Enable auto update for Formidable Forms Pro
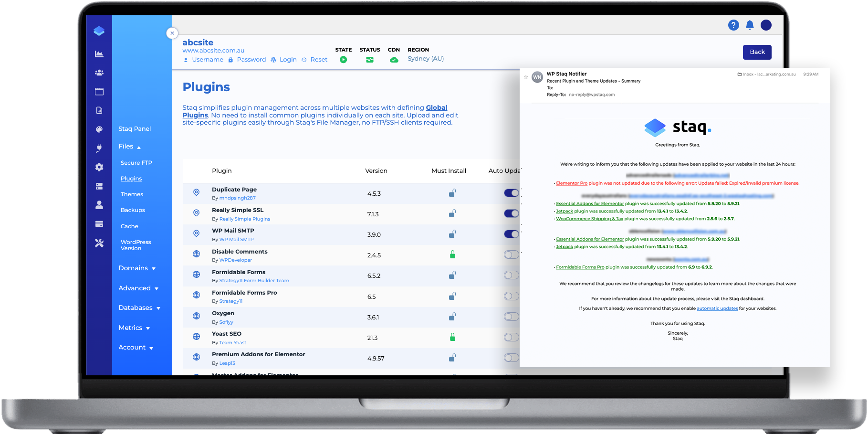The height and width of the screenshot is (435, 868). coord(512,296)
